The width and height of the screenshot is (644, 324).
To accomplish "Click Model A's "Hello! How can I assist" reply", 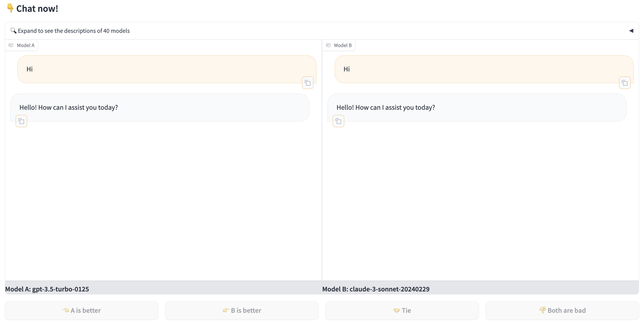I will tap(69, 108).
